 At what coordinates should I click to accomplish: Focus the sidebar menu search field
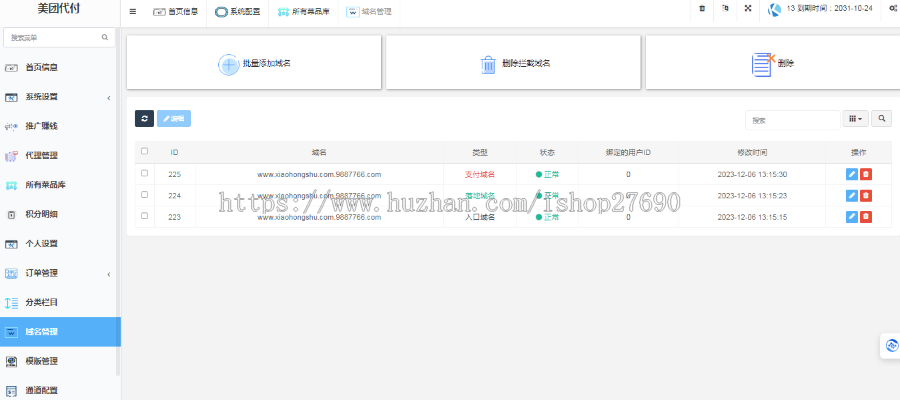59,37
